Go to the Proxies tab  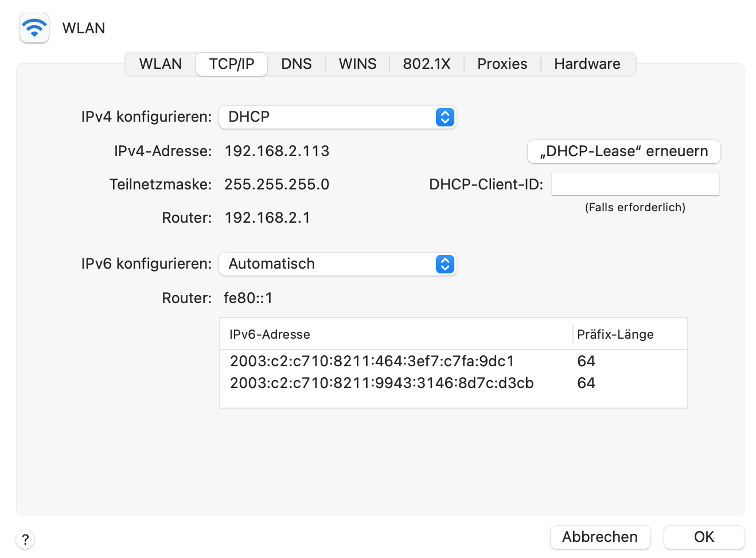click(502, 64)
